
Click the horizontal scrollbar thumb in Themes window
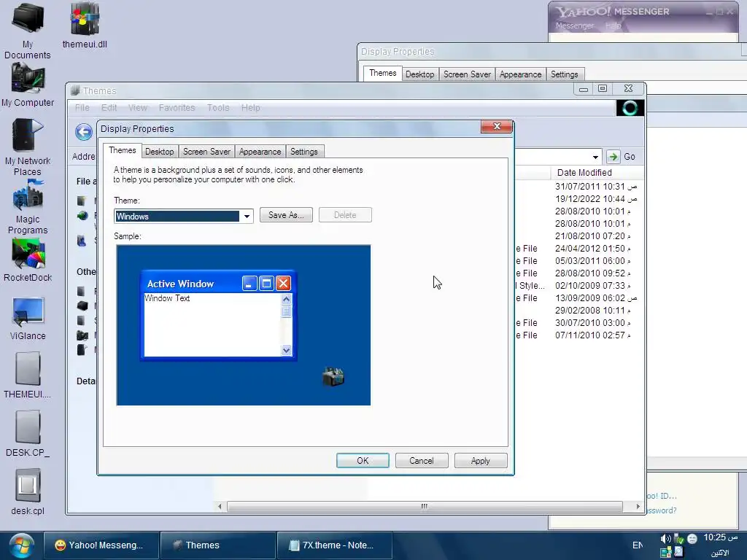click(425, 506)
